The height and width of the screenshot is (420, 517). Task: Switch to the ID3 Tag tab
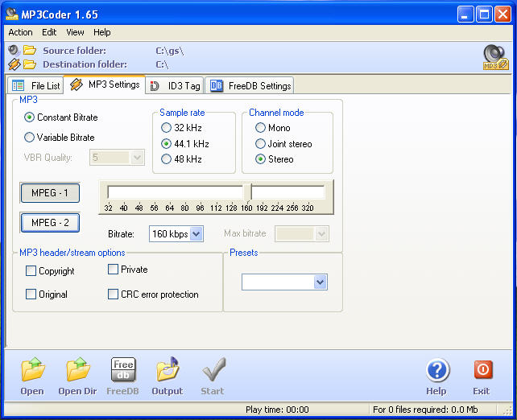click(175, 85)
